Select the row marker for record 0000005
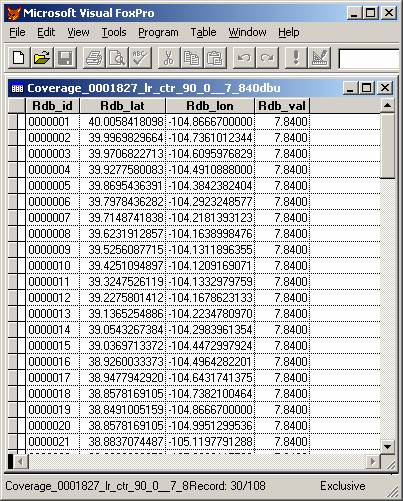The image size is (403, 501). [13, 186]
